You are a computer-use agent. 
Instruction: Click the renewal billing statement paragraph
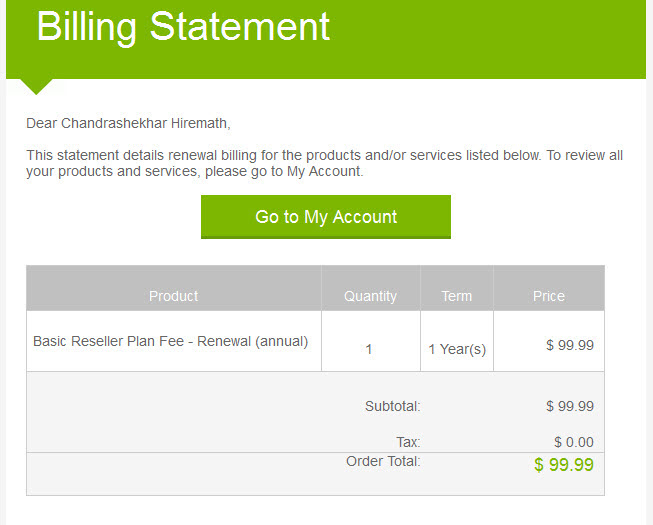click(x=324, y=163)
